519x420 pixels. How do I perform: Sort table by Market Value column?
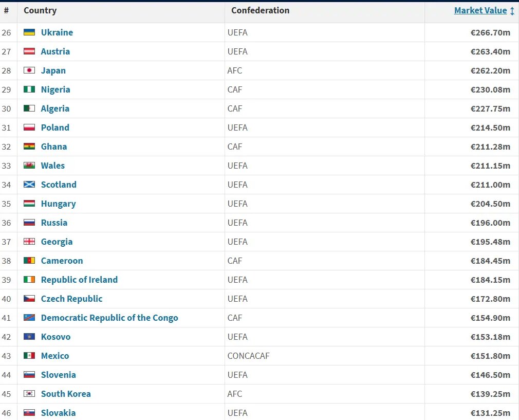coord(480,10)
